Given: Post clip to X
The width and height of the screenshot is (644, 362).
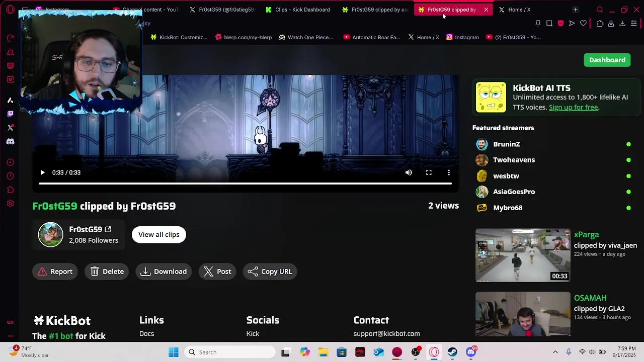Looking at the screenshot, I should pyautogui.click(x=217, y=271).
